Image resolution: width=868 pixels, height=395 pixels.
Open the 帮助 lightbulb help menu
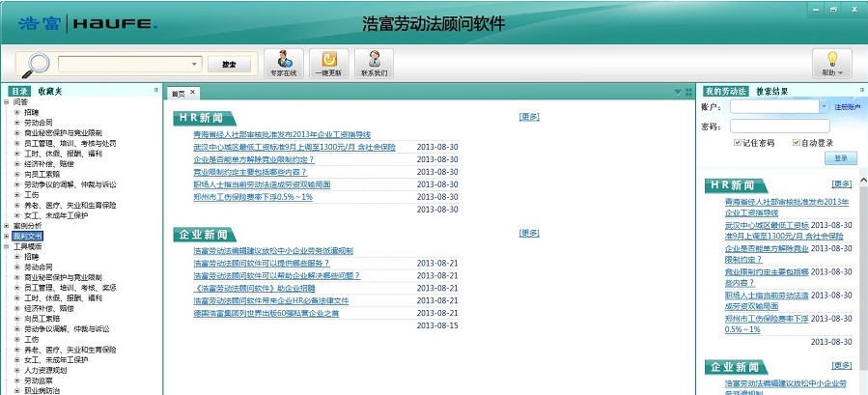832,63
